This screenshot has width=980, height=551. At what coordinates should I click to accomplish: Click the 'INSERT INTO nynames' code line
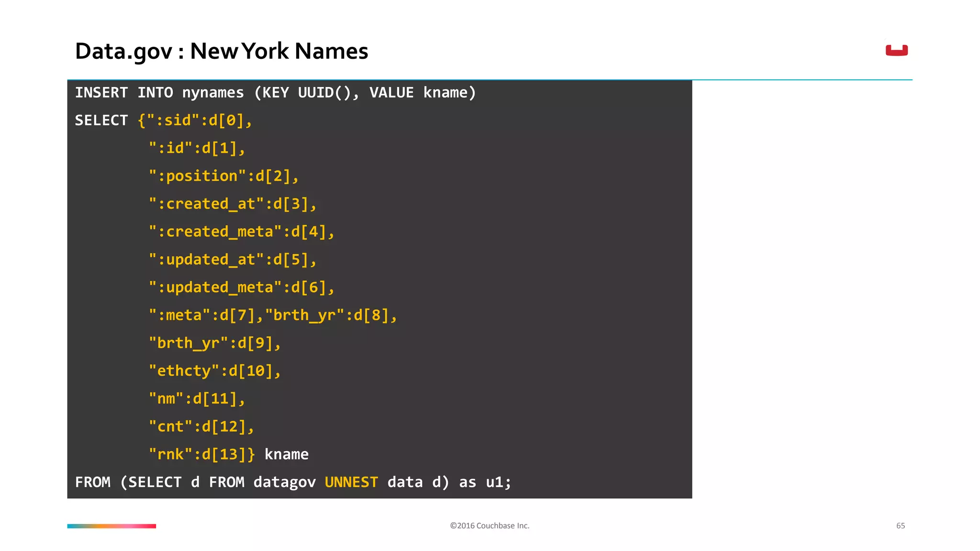[276, 92]
